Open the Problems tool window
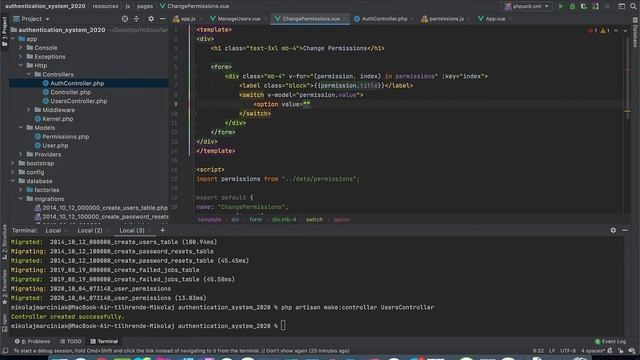The height and width of the screenshot is (360, 640). [x=33, y=341]
